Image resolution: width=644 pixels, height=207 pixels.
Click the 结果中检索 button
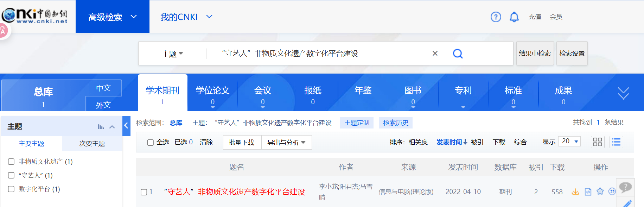pyautogui.click(x=535, y=54)
